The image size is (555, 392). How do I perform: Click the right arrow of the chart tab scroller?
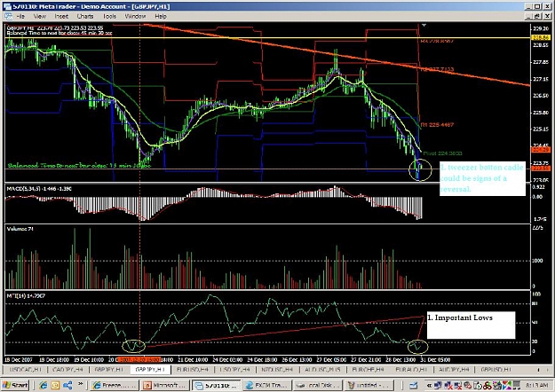[549, 370]
